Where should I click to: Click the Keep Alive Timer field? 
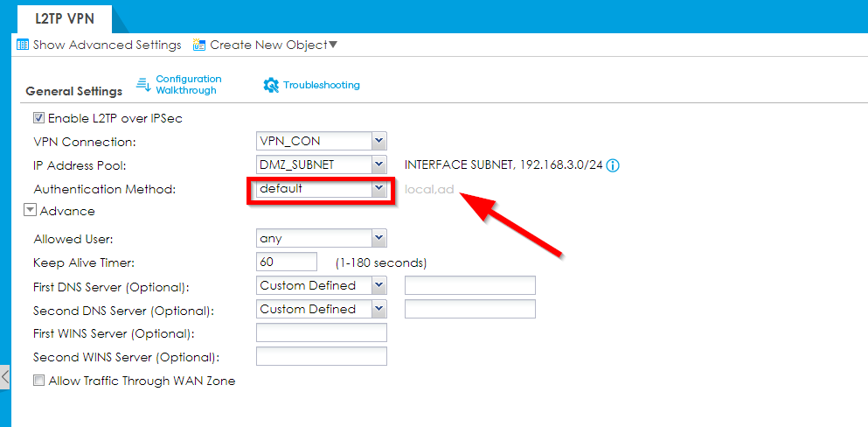pyautogui.click(x=287, y=262)
